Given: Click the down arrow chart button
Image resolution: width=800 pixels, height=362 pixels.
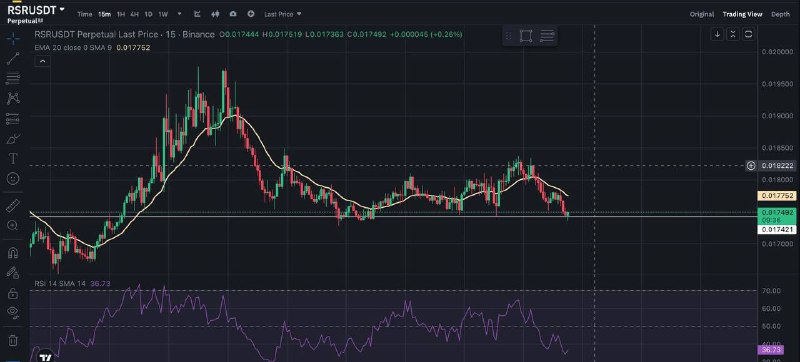Looking at the screenshot, I should click(x=717, y=34).
